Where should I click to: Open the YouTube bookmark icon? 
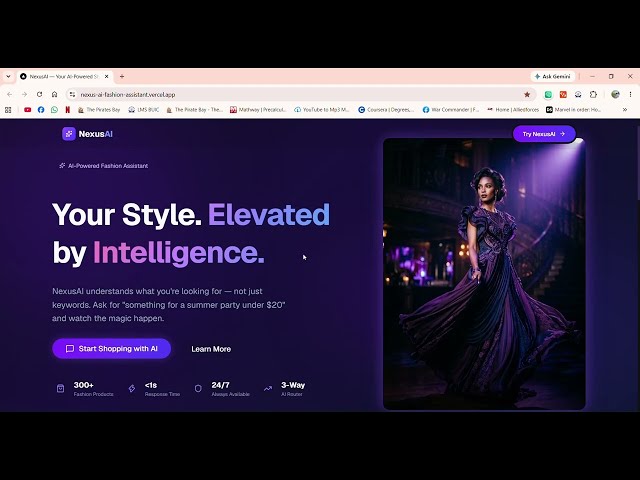click(x=27, y=109)
